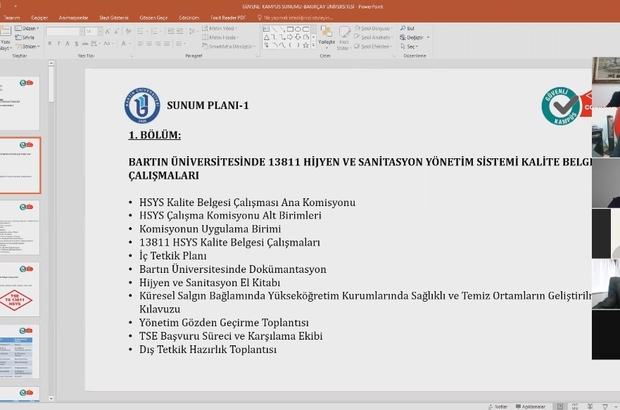Open the Seç select dropdown
This screenshot has width=620, height=410.
pyautogui.click(x=409, y=47)
